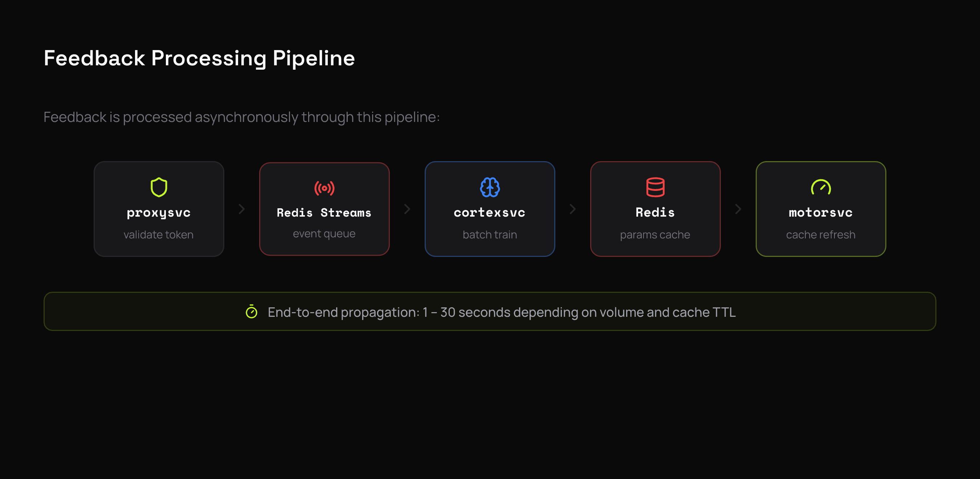This screenshot has height=479, width=980.
Task: Click the brain icon on cortexsvc card
Action: (x=490, y=187)
